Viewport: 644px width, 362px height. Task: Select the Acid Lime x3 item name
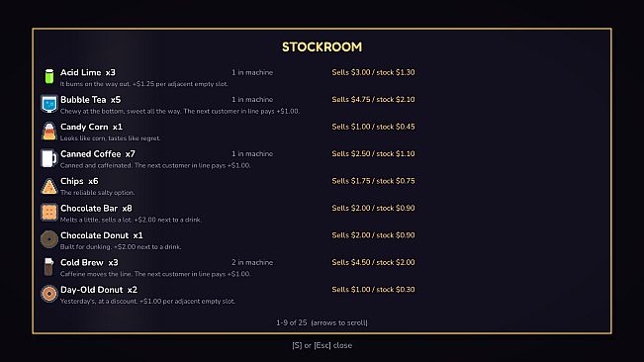pyautogui.click(x=88, y=72)
